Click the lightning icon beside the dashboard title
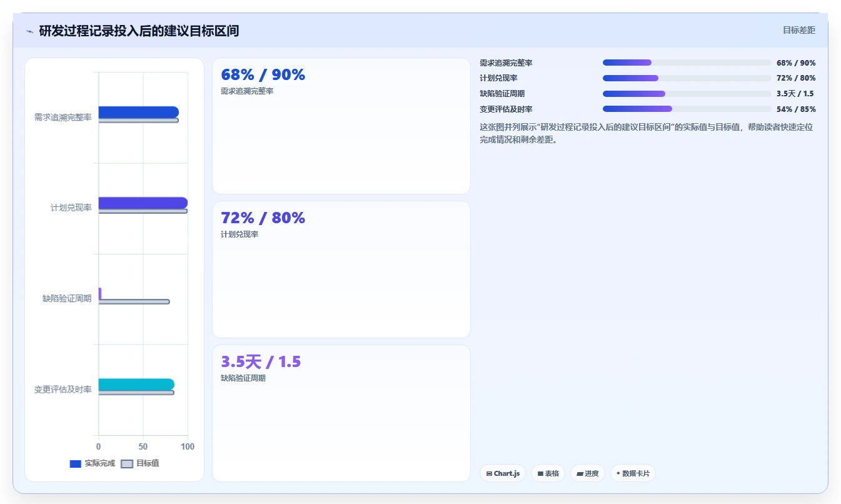This screenshot has height=504, width=841. 30,31
